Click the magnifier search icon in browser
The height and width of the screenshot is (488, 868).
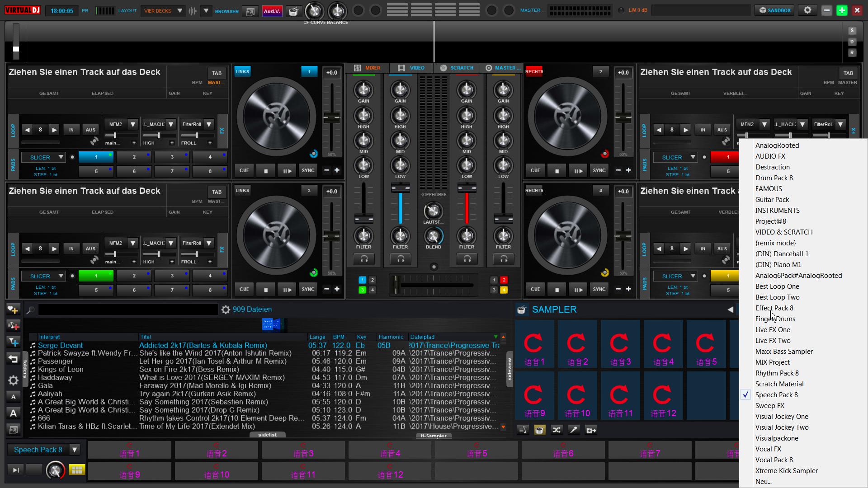[x=30, y=310]
